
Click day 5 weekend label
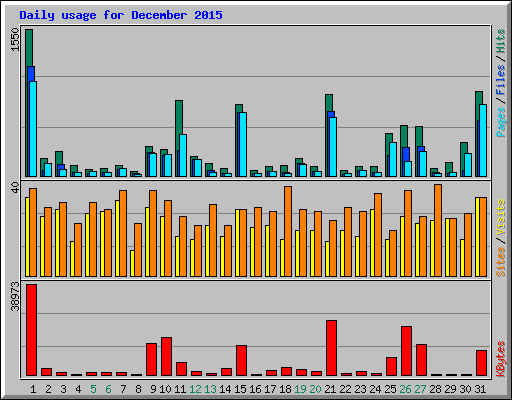(93, 389)
